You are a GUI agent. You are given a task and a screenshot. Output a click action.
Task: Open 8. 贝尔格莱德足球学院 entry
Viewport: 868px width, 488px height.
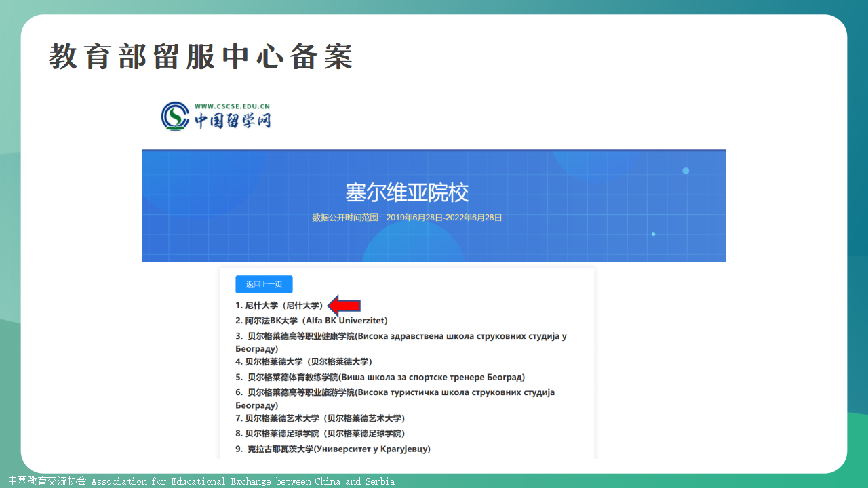tap(320, 434)
